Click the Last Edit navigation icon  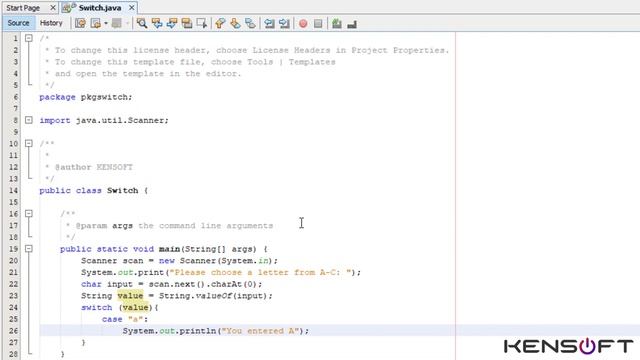[x=80, y=23]
